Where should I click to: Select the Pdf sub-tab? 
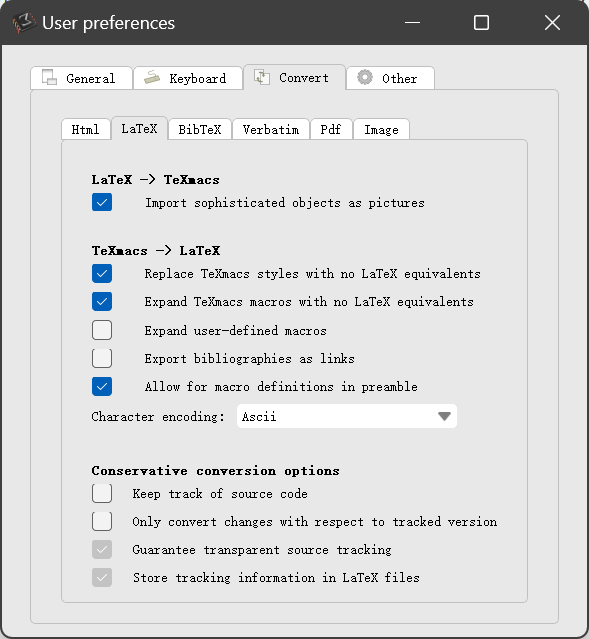[x=331, y=129]
